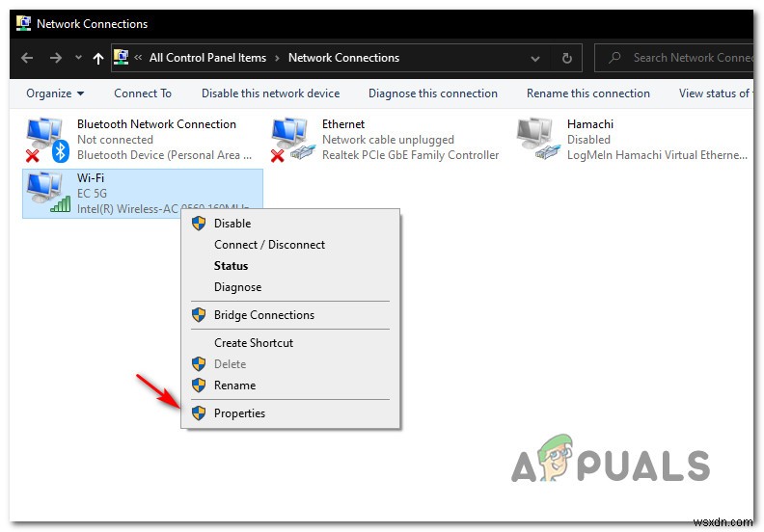Click the shield icon next to Rename
Screen dimensions: 764x532
tap(199, 386)
